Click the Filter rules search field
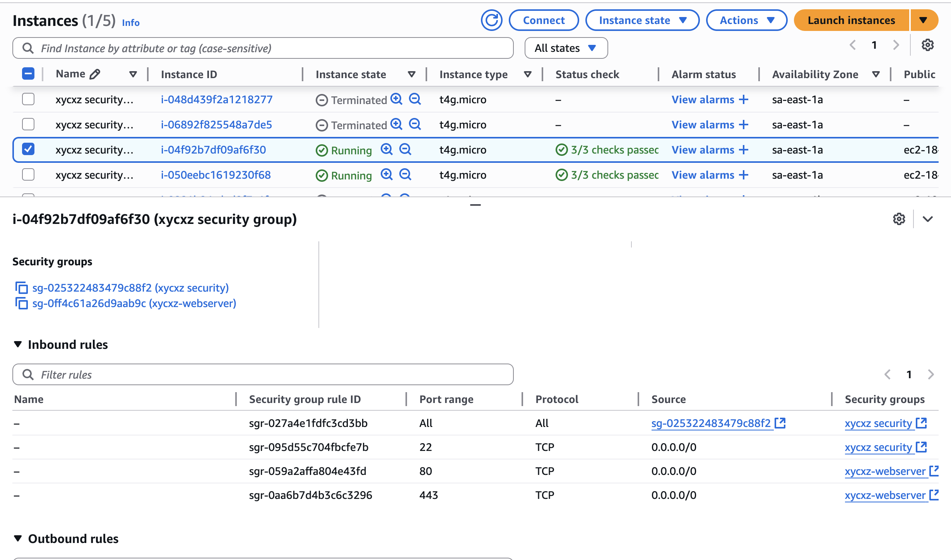The height and width of the screenshot is (560, 951). pos(263,374)
